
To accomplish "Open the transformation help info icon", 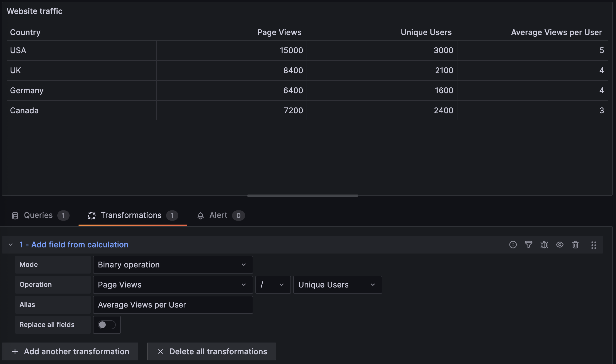I will point(513,245).
